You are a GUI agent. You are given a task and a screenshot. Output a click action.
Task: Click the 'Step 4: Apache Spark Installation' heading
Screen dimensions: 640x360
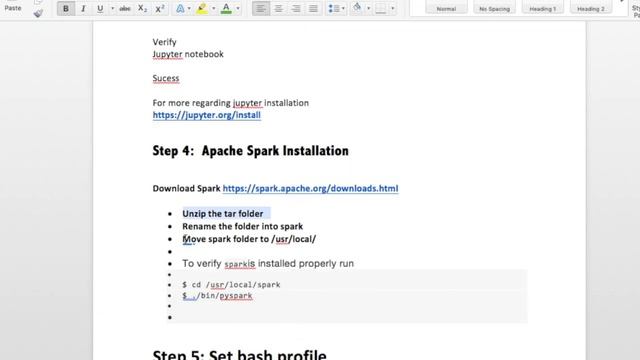[251, 151]
